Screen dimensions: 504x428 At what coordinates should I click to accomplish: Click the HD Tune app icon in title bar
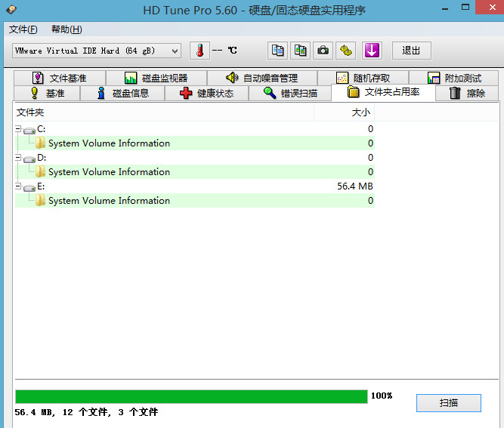coord(11,10)
